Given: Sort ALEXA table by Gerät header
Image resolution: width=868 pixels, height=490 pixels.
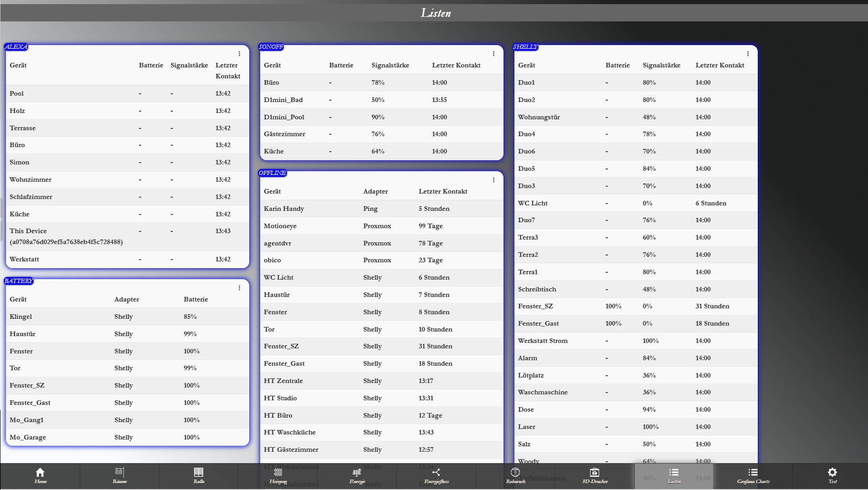Looking at the screenshot, I should click(x=18, y=65).
